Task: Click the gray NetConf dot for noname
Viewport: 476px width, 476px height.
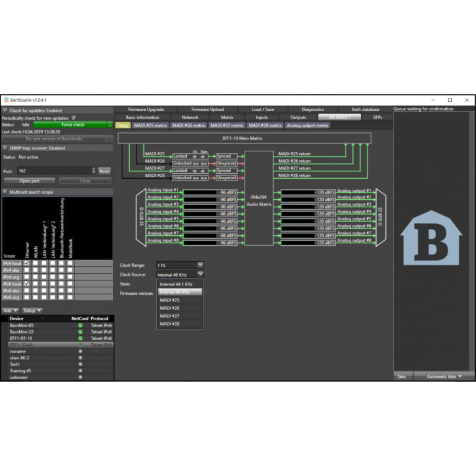Action: 80,351
